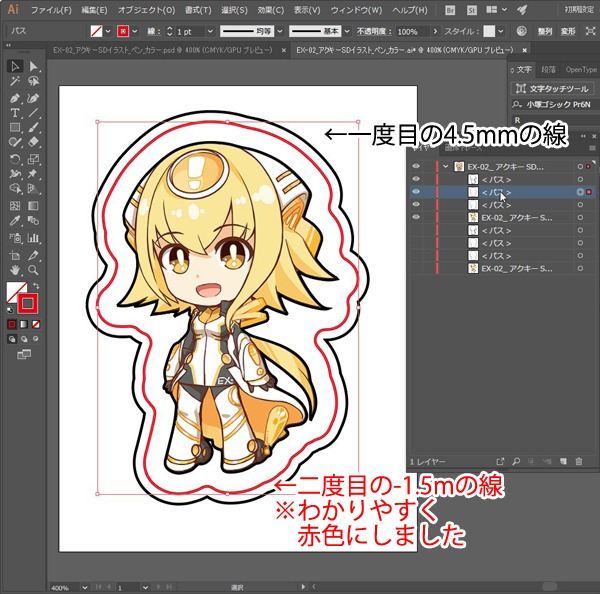Viewport: 600px width, 594px height.
Task: Open the fill color dropdown in control bar
Action: point(108,31)
